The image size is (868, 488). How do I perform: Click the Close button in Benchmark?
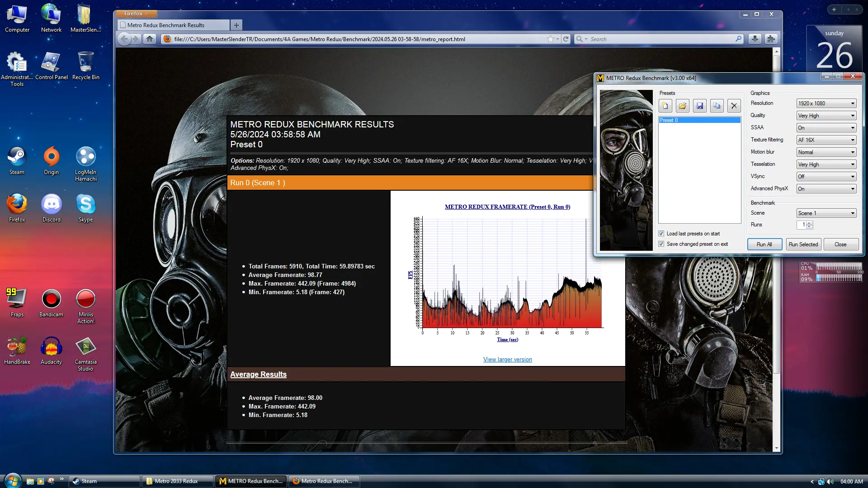[x=840, y=244]
